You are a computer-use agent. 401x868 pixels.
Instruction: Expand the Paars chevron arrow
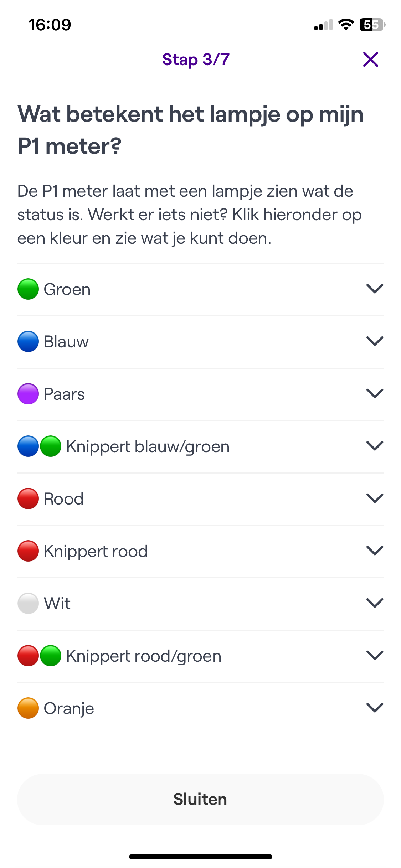[x=375, y=393]
